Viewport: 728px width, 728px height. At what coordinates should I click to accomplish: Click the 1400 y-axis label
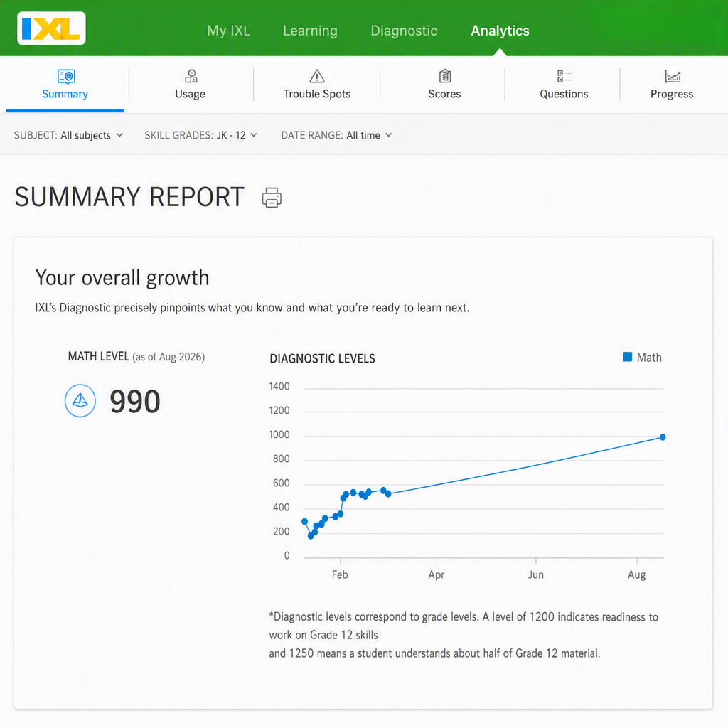279,386
